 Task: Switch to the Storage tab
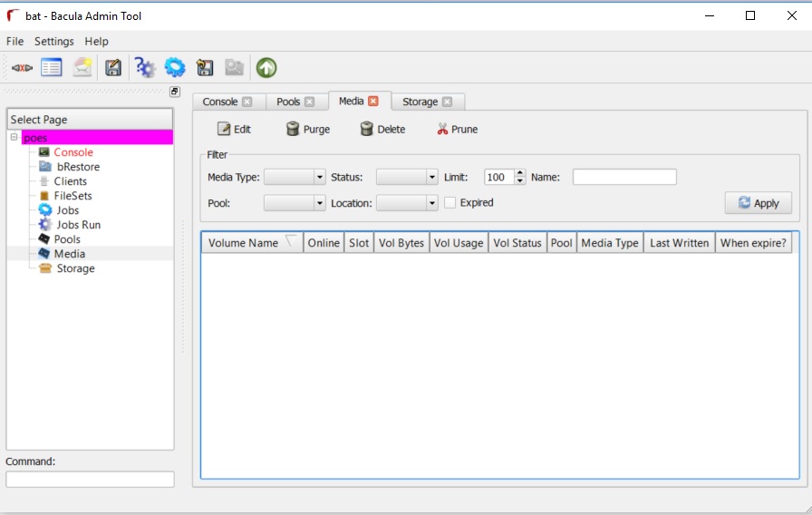point(420,102)
